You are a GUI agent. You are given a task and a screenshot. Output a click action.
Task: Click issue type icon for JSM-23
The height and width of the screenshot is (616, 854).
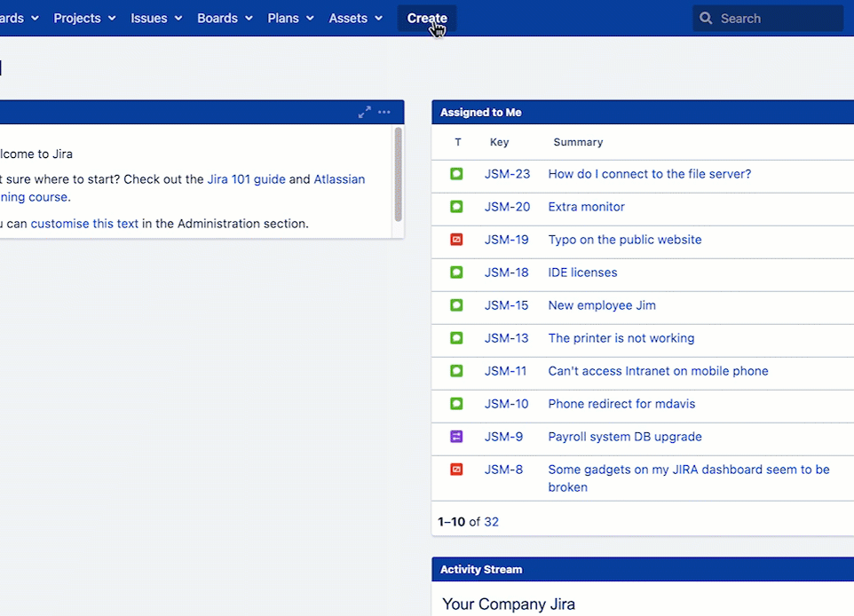point(456,174)
